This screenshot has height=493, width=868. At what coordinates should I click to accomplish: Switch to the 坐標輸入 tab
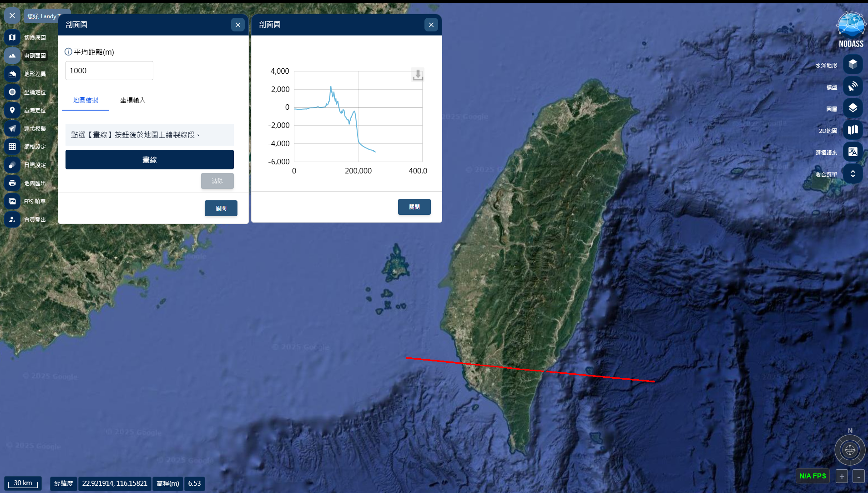pyautogui.click(x=132, y=100)
